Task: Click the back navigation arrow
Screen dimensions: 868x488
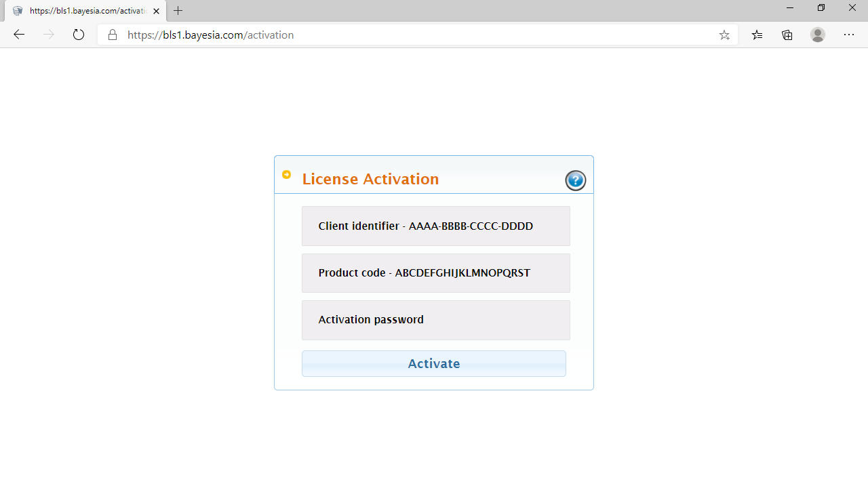Action: pyautogui.click(x=18, y=35)
